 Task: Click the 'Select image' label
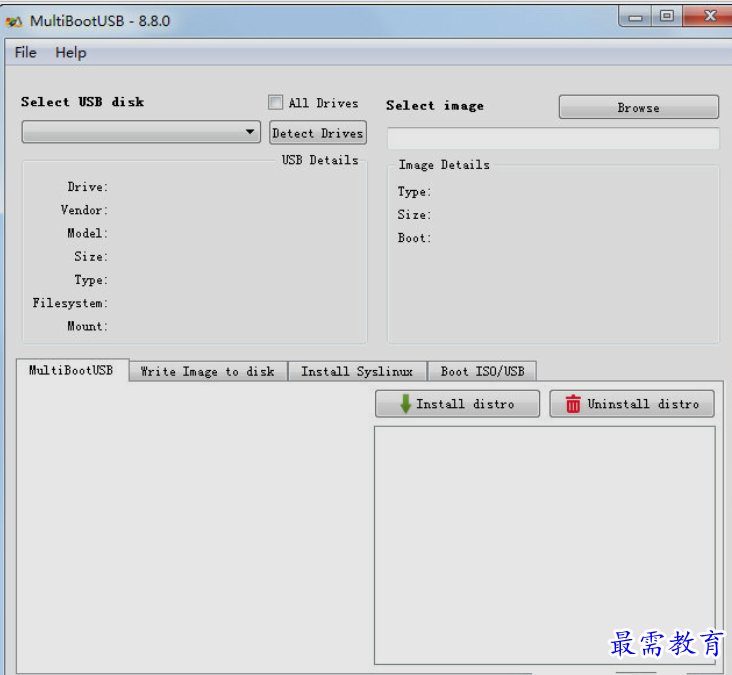tap(435, 106)
